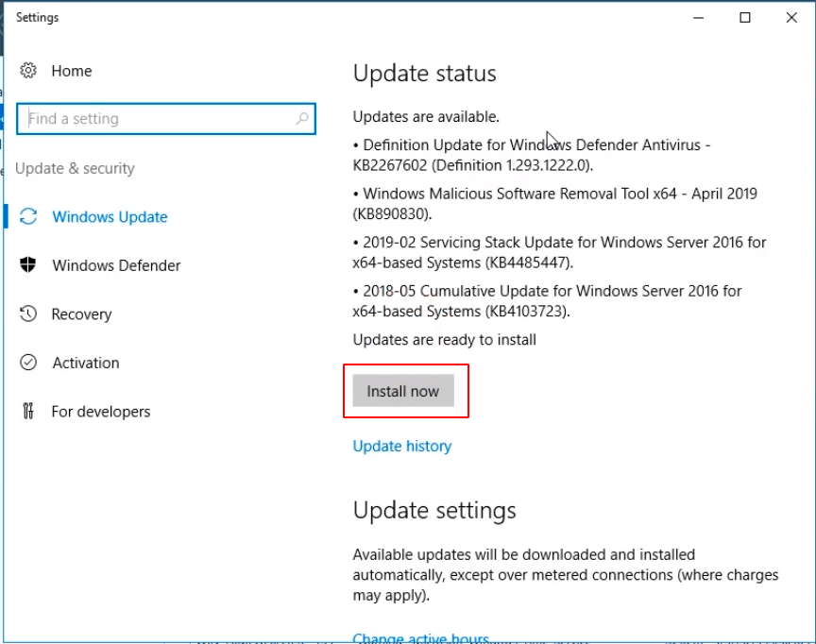Go to the Home settings page
Screen dimensions: 816x644
pyautogui.click(x=72, y=71)
